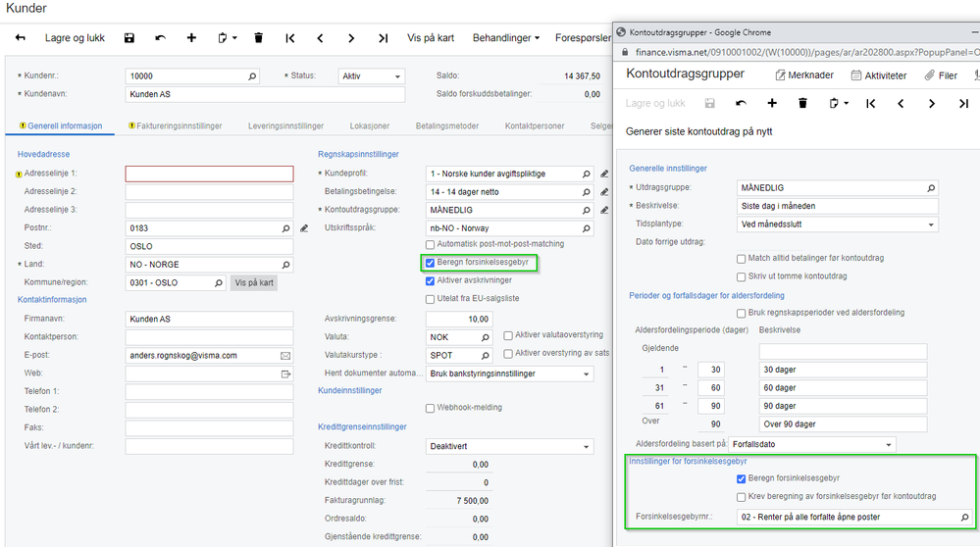This screenshot has height=547, width=980.
Task: Toggle Aktiver avskrivninger checkbox
Action: tap(430, 281)
